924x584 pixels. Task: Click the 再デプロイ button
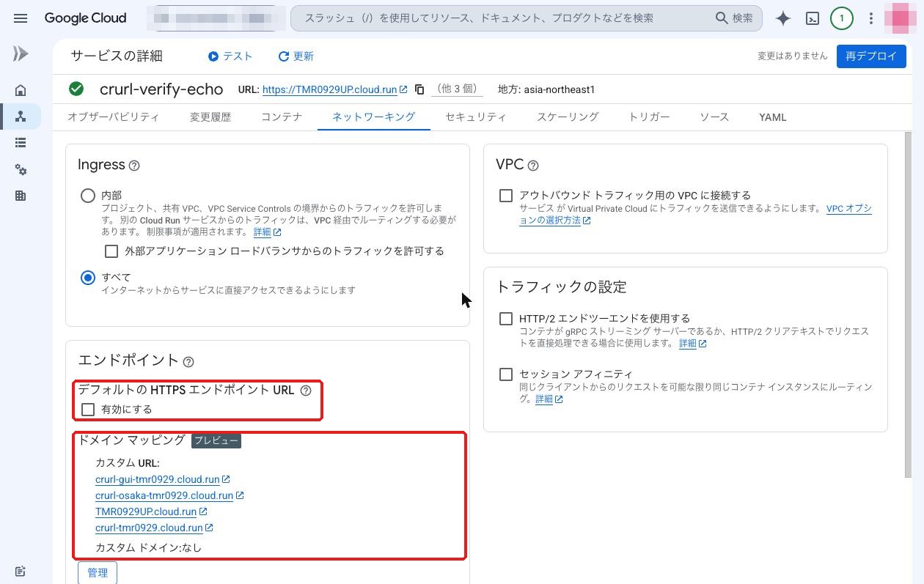tap(871, 56)
